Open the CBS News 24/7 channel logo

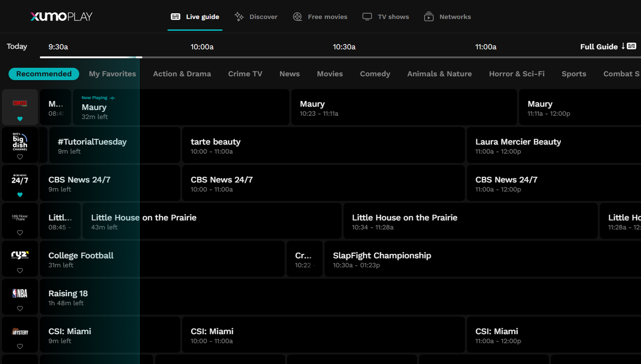click(20, 179)
